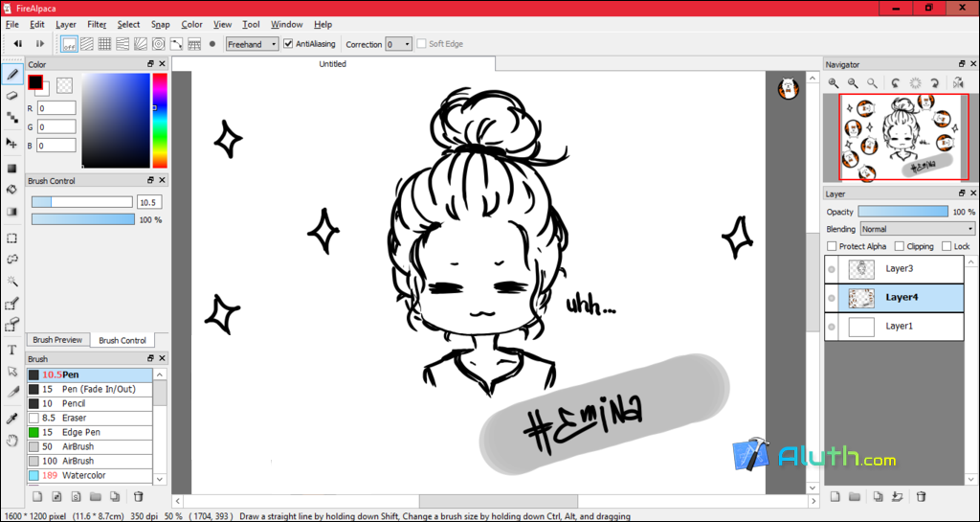Open the Layer menu
This screenshot has height=522, width=980.
pos(66,24)
